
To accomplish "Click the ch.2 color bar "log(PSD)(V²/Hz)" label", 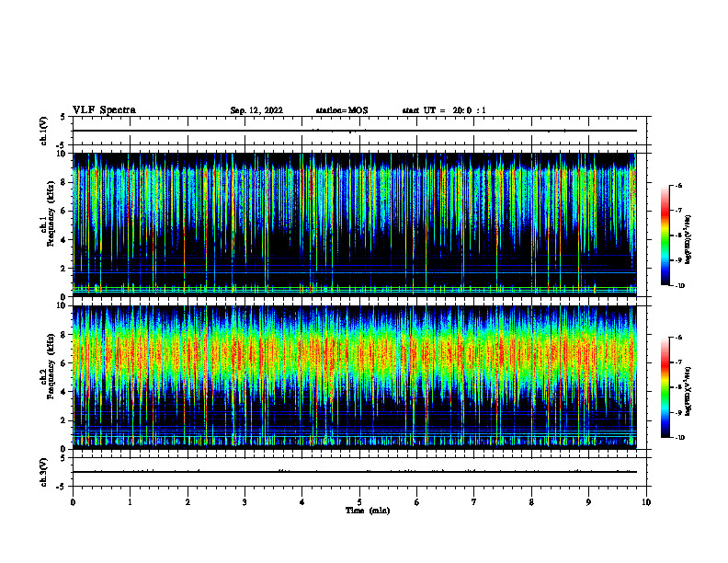I will [x=688, y=391].
